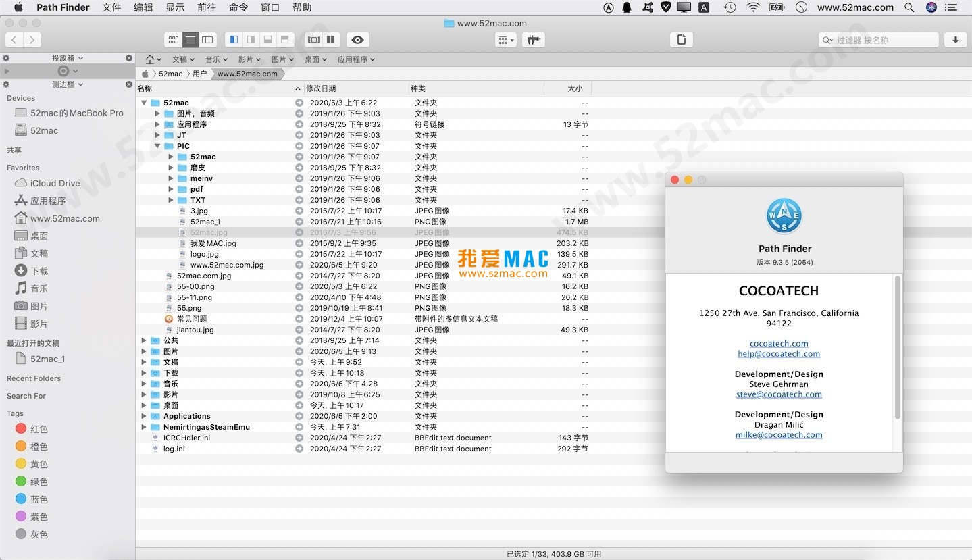Toggle preview with the eye button
Viewport: 972px width, 560px height.
(x=358, y=40)
